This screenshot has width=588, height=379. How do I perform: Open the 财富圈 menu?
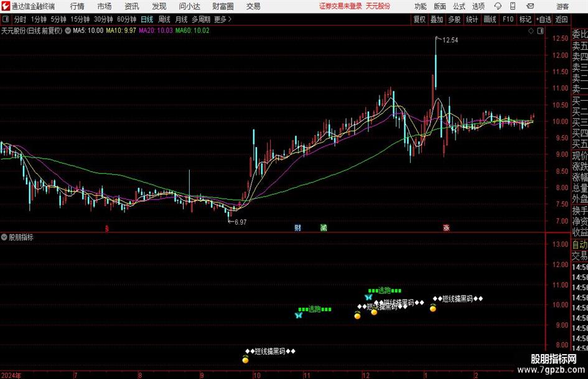(223, 6)
